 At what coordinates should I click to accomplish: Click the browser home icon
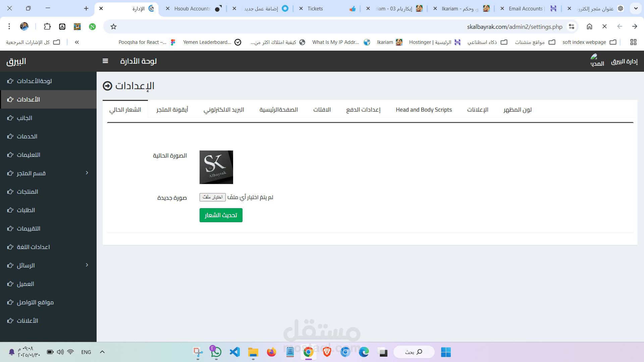click(x=589, y=26)
